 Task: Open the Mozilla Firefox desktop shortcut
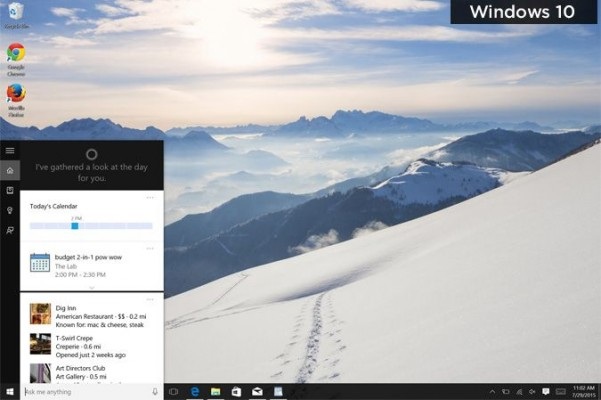(x=16, y=100)
